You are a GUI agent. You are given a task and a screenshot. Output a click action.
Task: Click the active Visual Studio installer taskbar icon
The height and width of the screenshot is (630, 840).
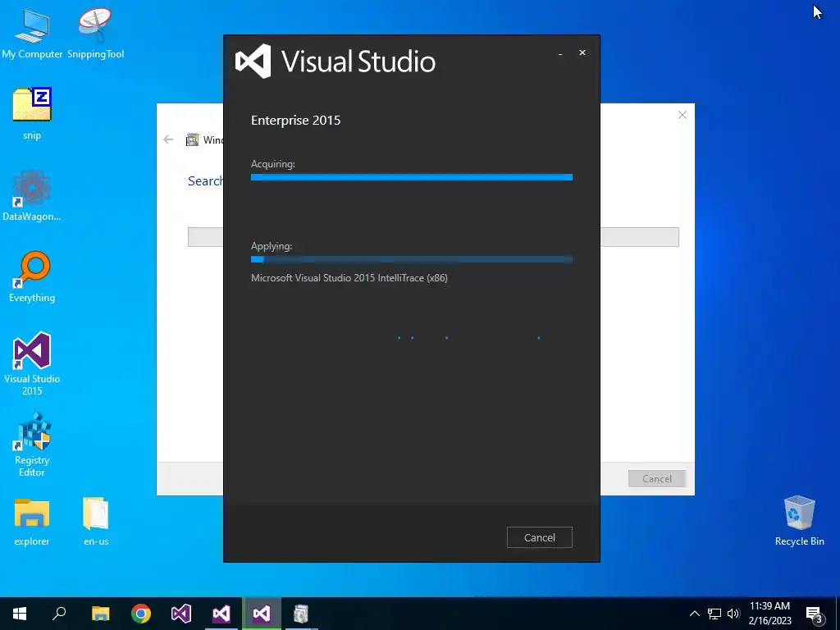pyautogui.click(x=262, y=614)
